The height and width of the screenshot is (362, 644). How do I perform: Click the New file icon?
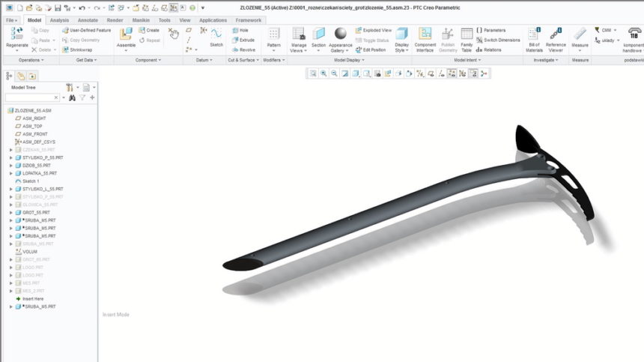(19, 7)
